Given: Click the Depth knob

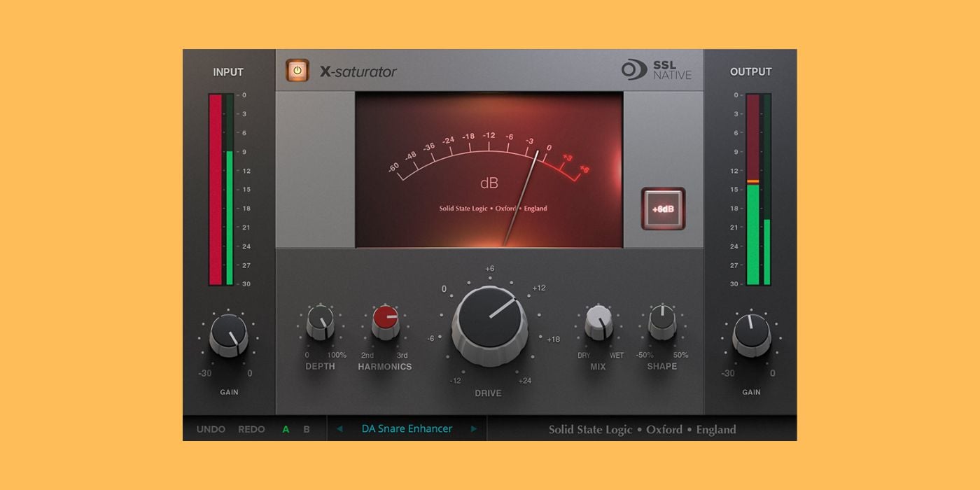Looking at the screenshot, I should coord(320,323).
